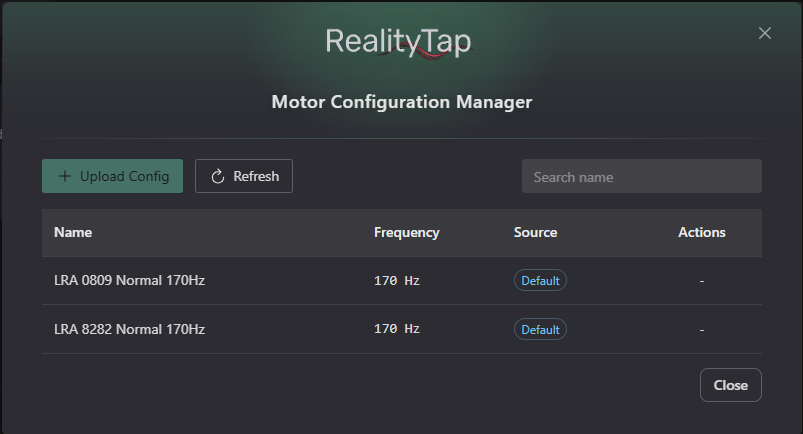Refresh the motor configuration list
The width and height of the screenshot is (803, 434).
244,176
